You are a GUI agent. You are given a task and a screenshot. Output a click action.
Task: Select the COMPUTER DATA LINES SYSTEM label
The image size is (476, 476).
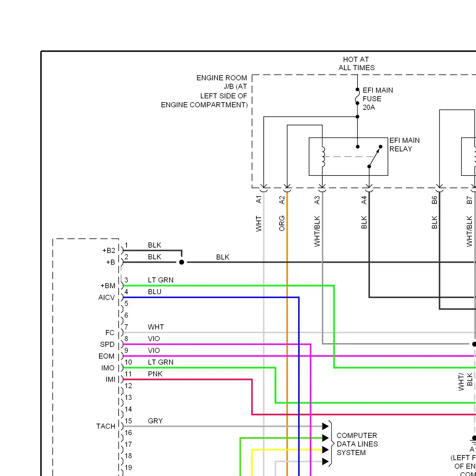[x=357, y=444]
